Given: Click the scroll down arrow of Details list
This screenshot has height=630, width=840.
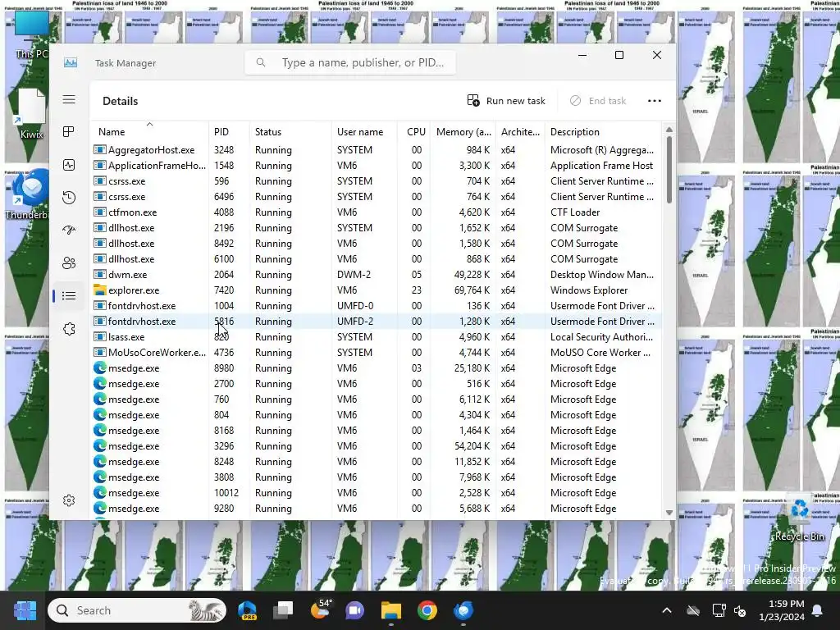Looking at the screenshot, I should [x=669, y=513].
